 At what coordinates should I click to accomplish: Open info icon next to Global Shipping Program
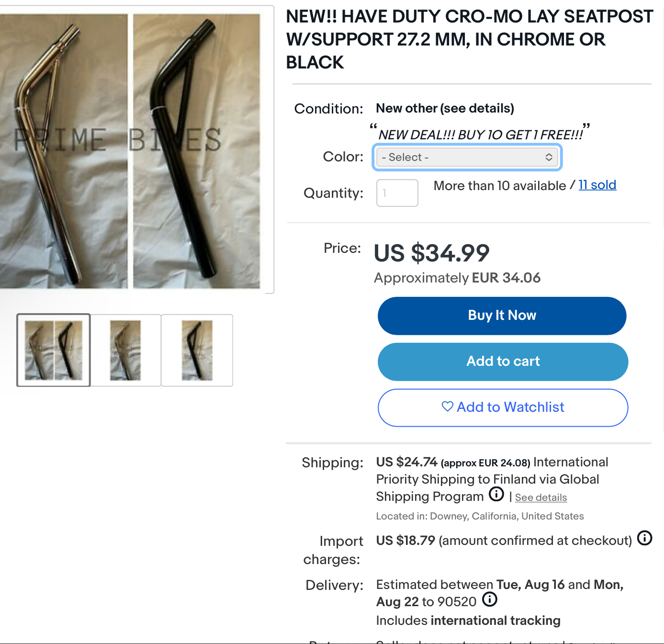(x=496, y=494)
